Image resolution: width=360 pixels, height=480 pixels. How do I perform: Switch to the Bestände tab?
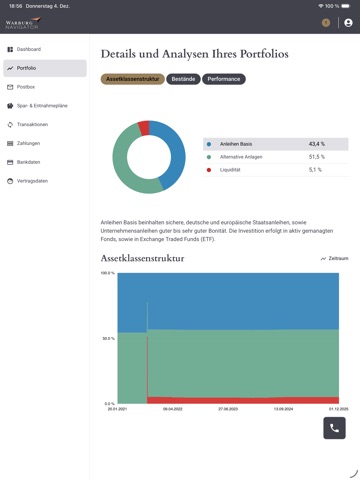click(183, 79)
